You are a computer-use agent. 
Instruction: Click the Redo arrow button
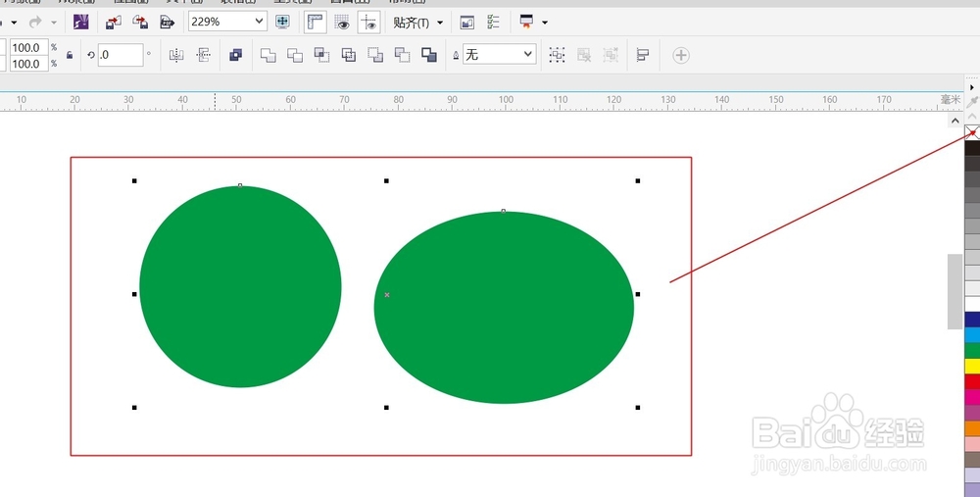point(35,22)
